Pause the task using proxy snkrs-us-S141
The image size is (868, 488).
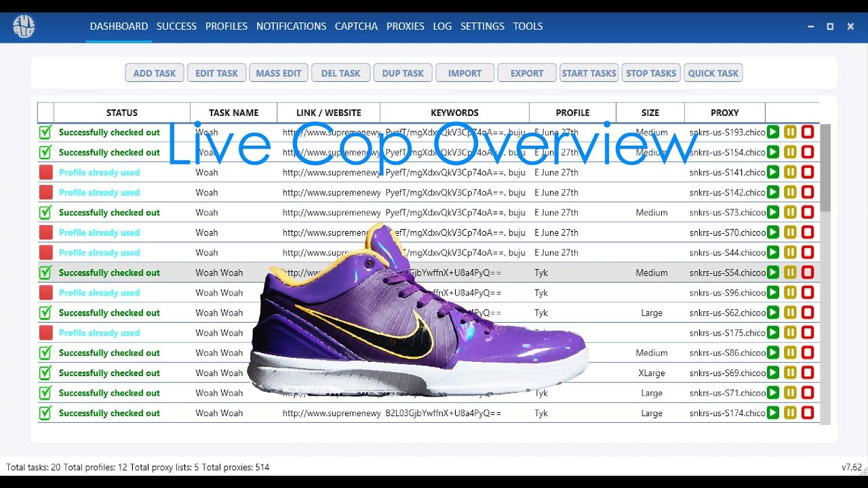tap(790, 172)
